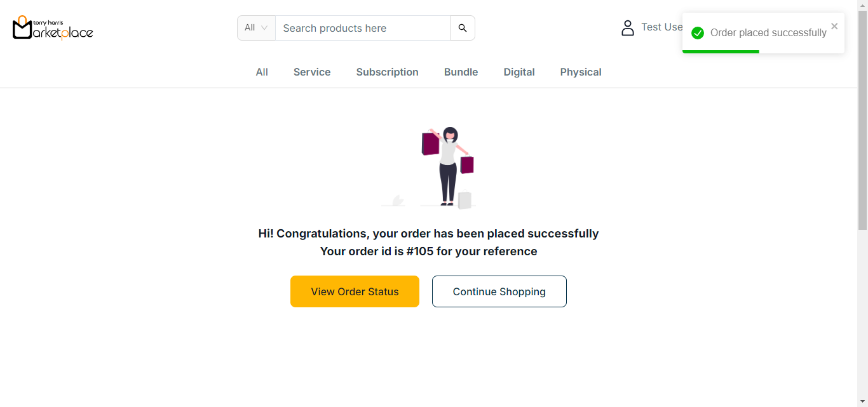Click the Torry Harris Marketplace logo
Viewport: 868px width, 407px height.
point(53,28)
